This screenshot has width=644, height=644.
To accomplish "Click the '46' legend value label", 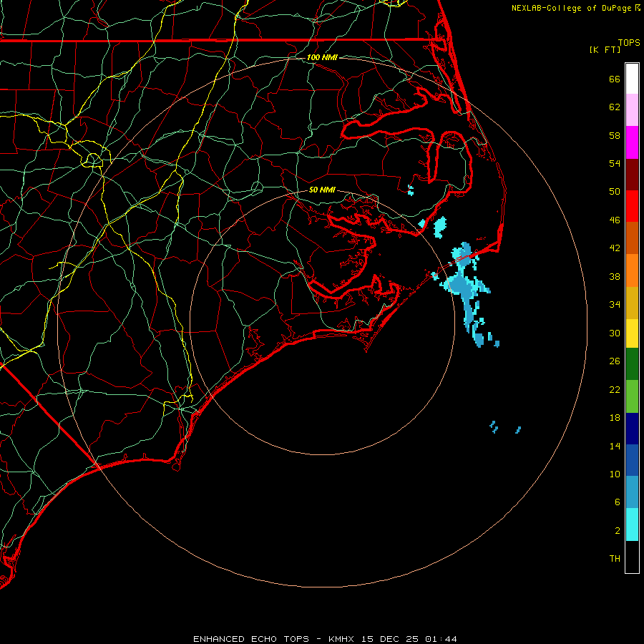I will [x=615, y=220].
